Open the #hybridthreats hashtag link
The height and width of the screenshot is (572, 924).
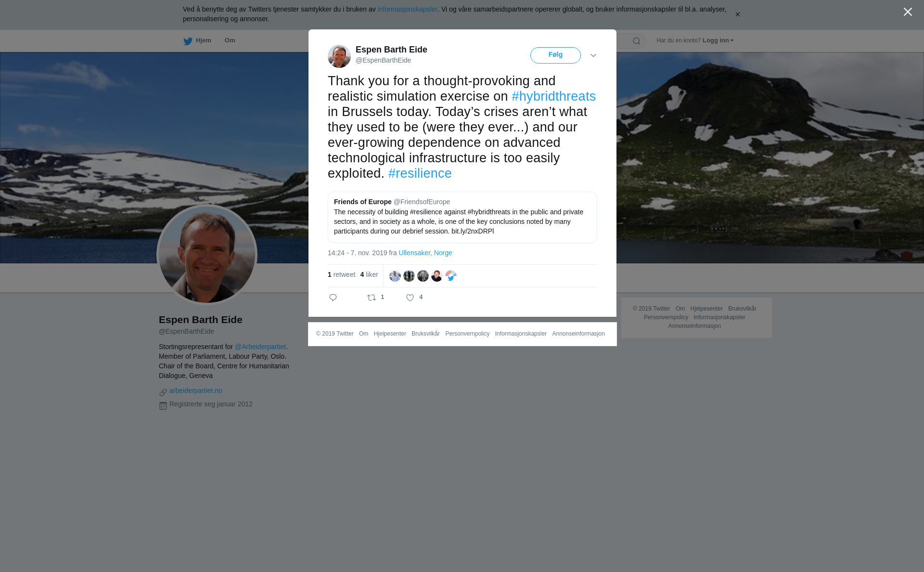(x=553, y=96)
